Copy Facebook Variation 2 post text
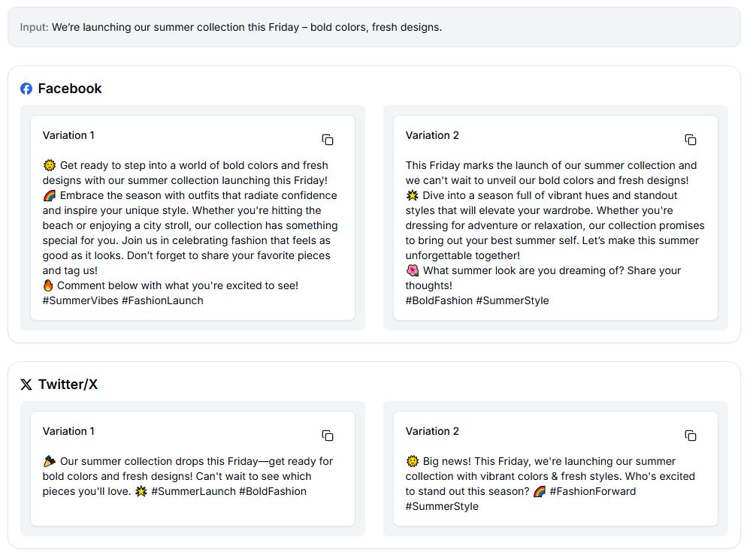This screenshot has width=756, height=558. (691, 140)
